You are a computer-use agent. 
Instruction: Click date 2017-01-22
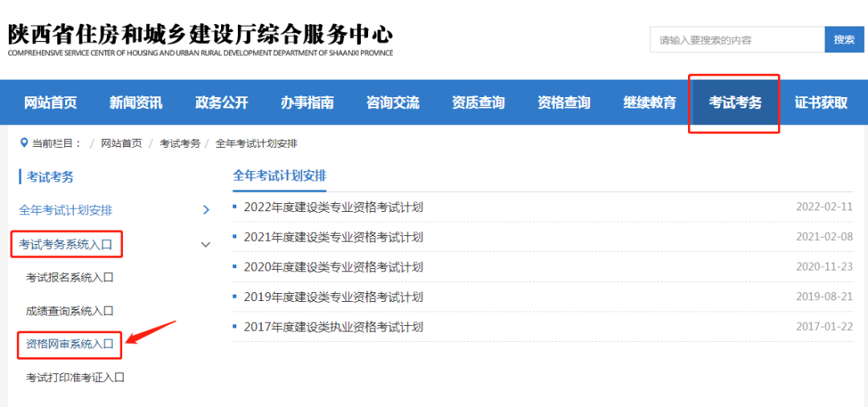click(x=825, y=327)
